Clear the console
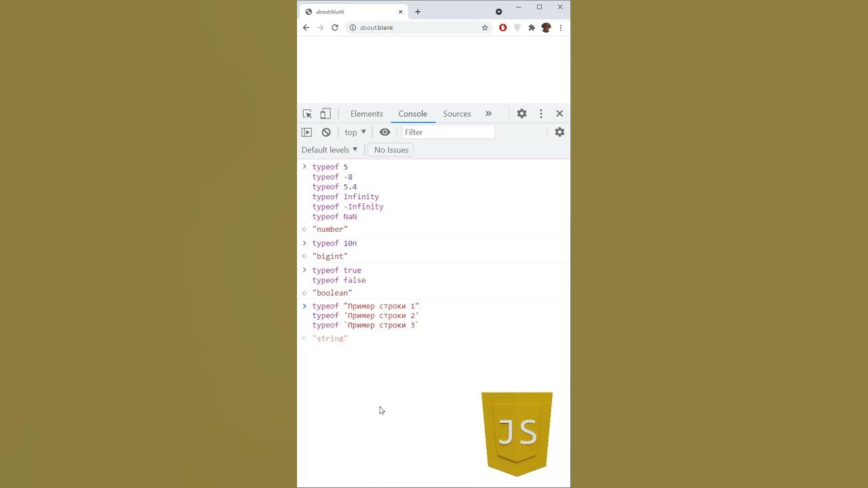The width and height of the screenshot is (868, 488). point(326,132)
